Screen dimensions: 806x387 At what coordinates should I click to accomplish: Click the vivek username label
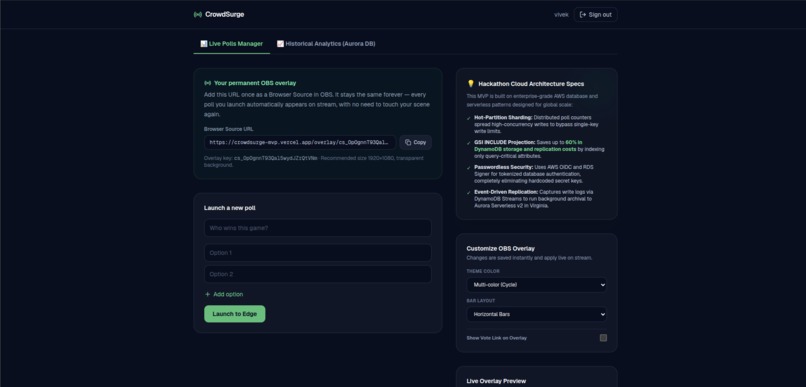click(561, 14)
